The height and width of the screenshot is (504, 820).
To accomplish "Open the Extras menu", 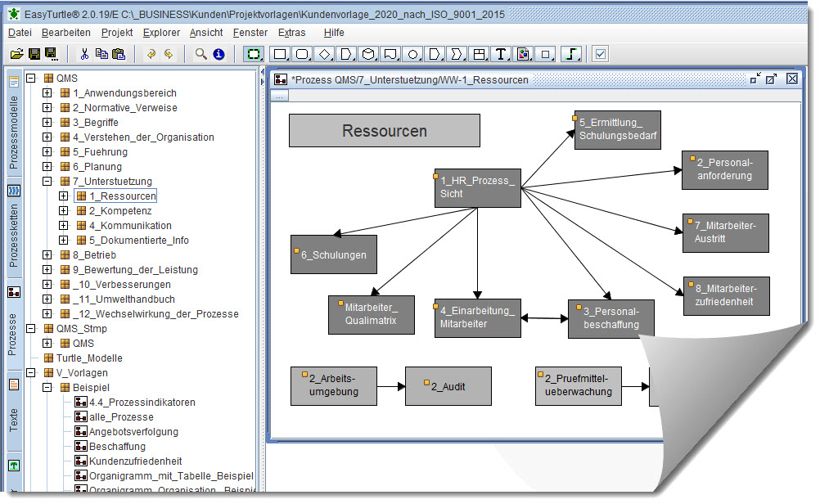I will coord(291,33).
